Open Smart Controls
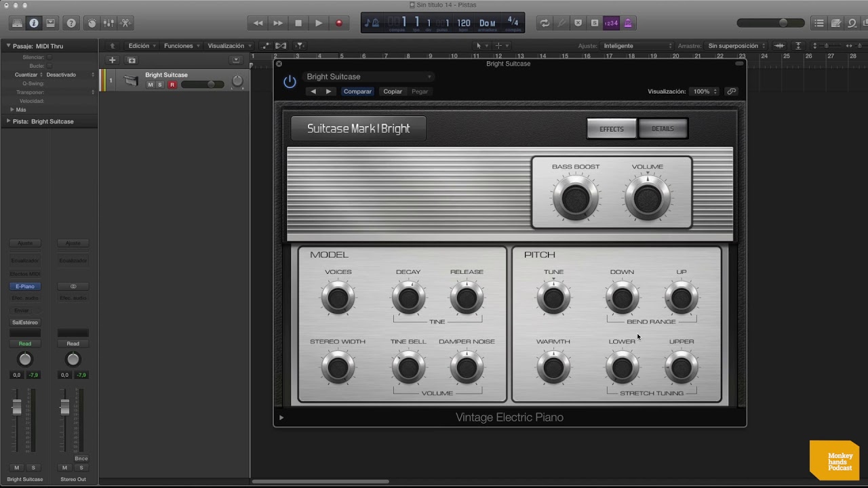Screen dimensions: 868x488 pos(92,23)
